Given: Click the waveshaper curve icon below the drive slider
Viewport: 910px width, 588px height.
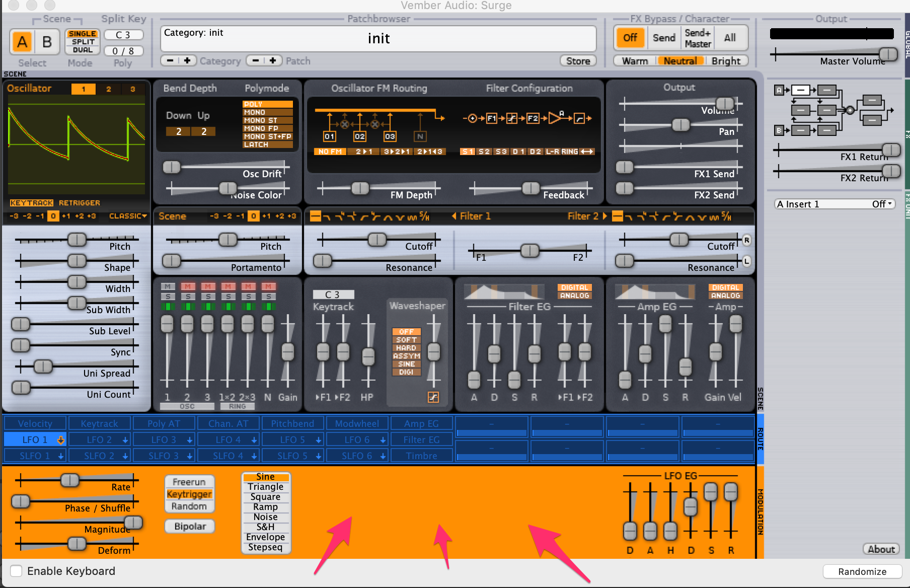Looking at the screenshot, I should [433, 397].
